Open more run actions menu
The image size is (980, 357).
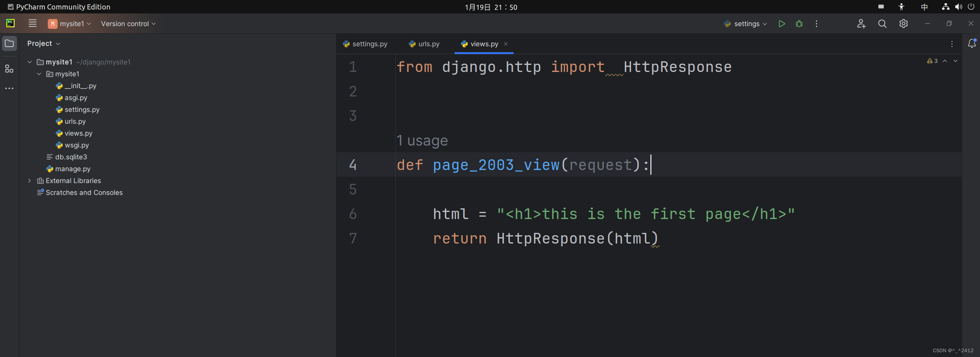pos(817,24)
